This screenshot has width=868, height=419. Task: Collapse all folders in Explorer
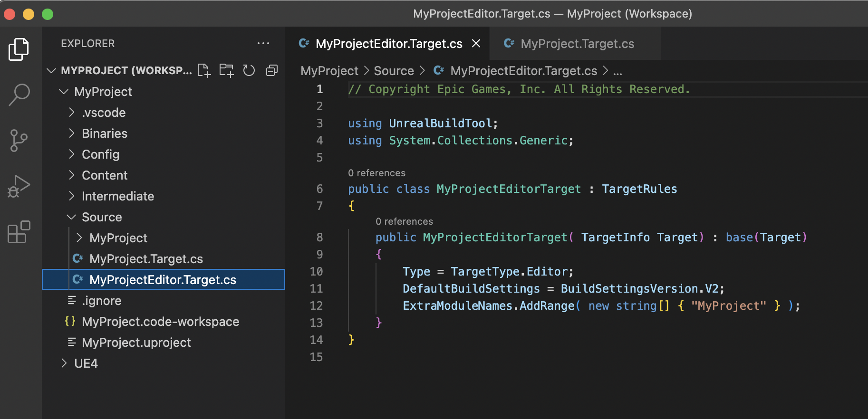(272, 70)
